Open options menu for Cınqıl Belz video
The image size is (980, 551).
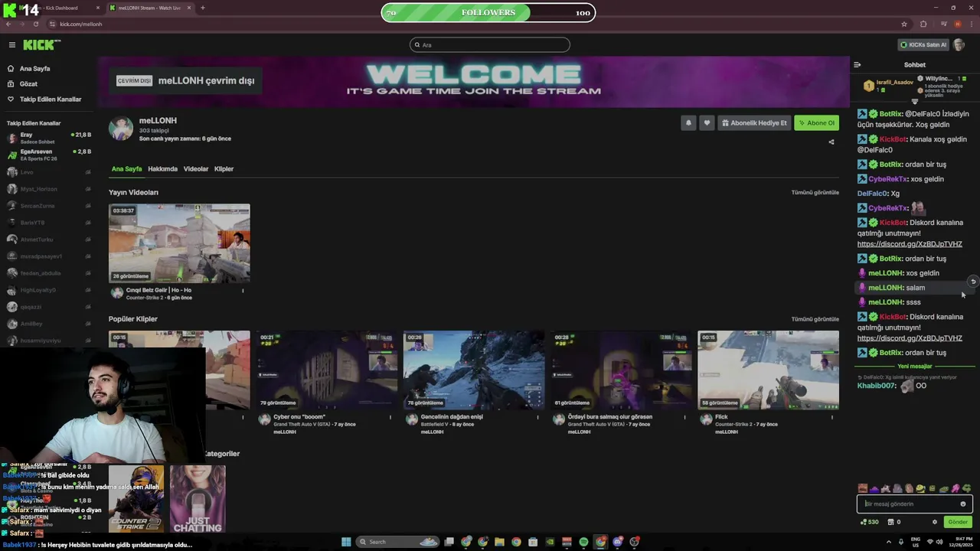point(243,291)
